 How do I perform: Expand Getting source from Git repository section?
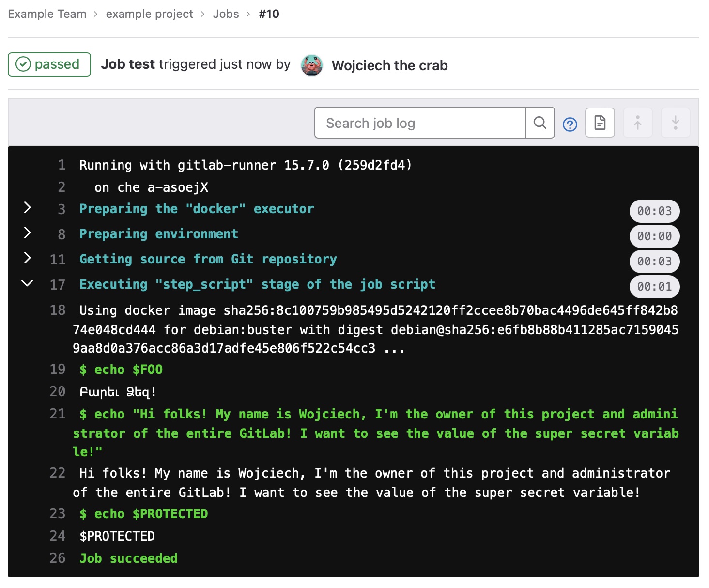[x=28, y=258]
